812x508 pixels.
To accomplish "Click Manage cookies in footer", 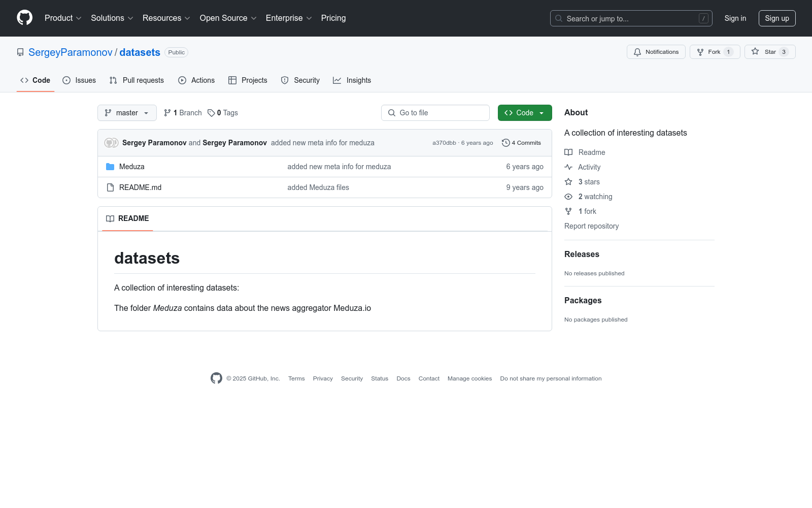I will point(470,378).
